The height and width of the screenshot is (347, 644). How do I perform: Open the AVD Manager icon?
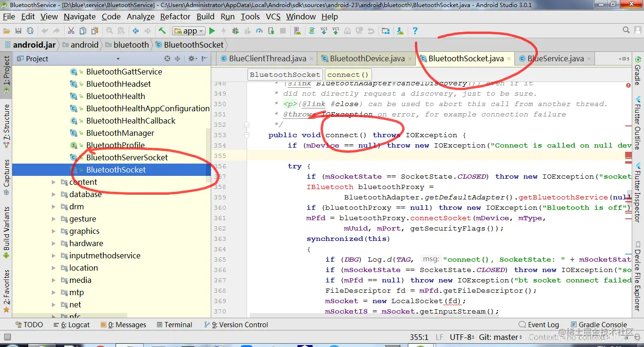(297, 31)
